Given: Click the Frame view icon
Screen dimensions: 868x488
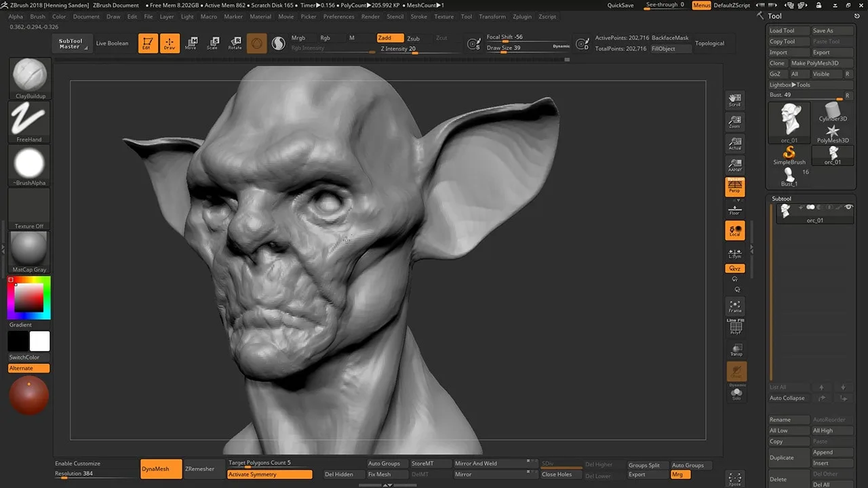Looking at the screenshot, I should click(x=735, y=306).
